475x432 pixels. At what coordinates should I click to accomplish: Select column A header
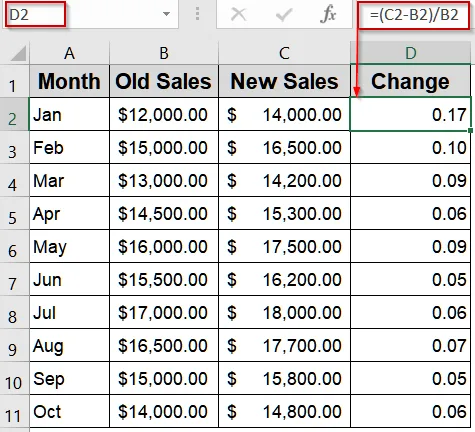(69, 53)
